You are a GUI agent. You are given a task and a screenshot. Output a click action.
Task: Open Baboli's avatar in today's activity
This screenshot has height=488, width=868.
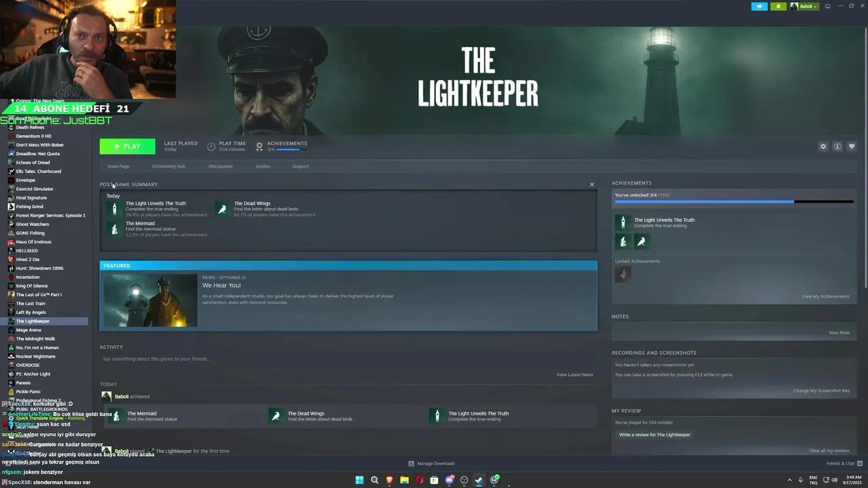106,396
